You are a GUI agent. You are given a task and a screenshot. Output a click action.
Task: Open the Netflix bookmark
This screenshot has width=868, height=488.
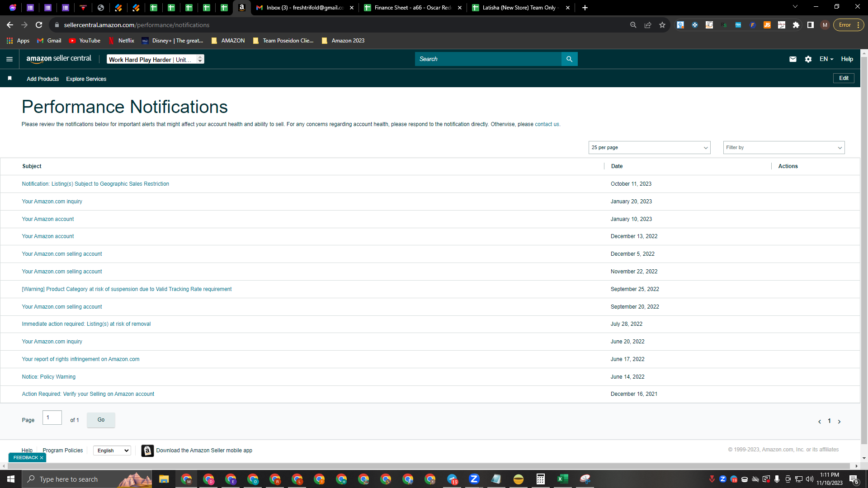[x=121, y=41]
